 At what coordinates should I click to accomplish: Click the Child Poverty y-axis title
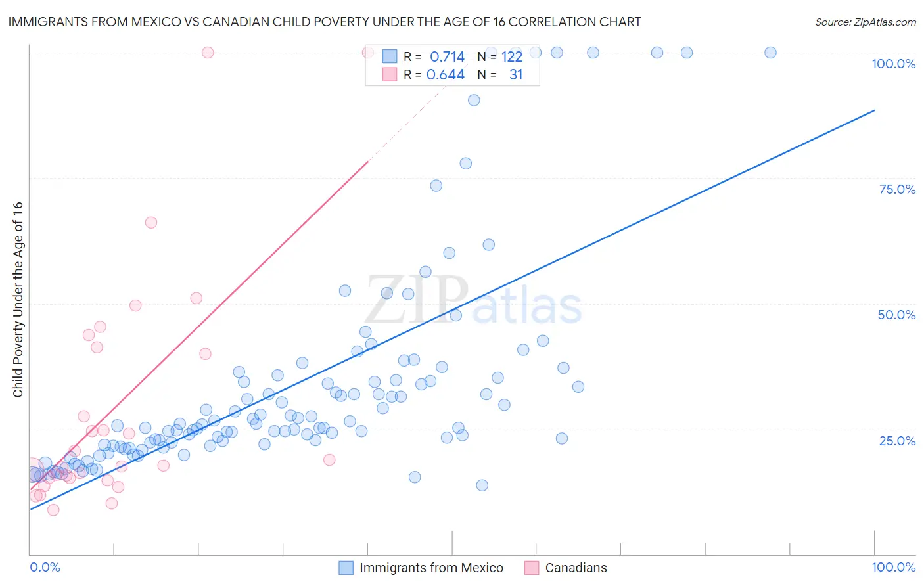pyautogui.click(x=18, y=299)
